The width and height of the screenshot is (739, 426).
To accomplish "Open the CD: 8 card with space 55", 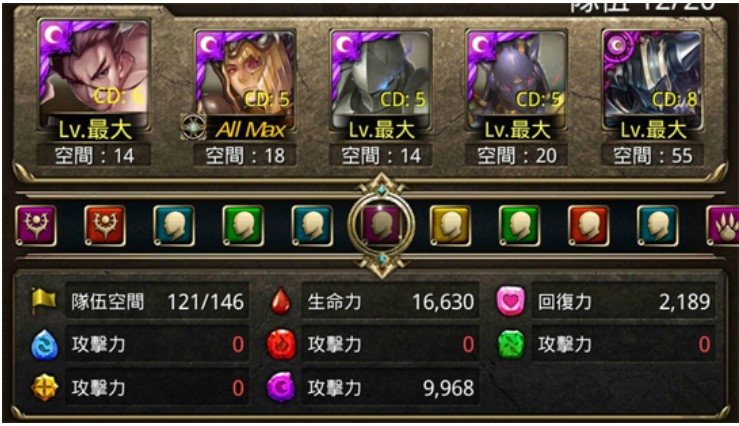I will click(x=653, y=80).
